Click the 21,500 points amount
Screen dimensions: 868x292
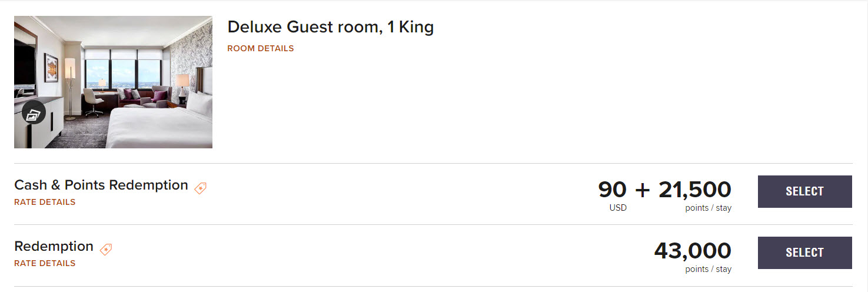click(694, 190)
